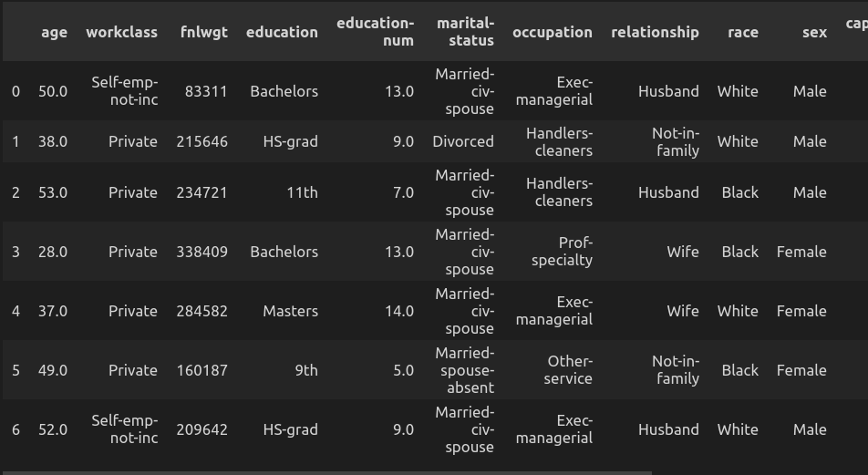Select the 'Married-spouse-absent' cell
Viewport: 868px width, 475px height.
[x=465, y=370]
